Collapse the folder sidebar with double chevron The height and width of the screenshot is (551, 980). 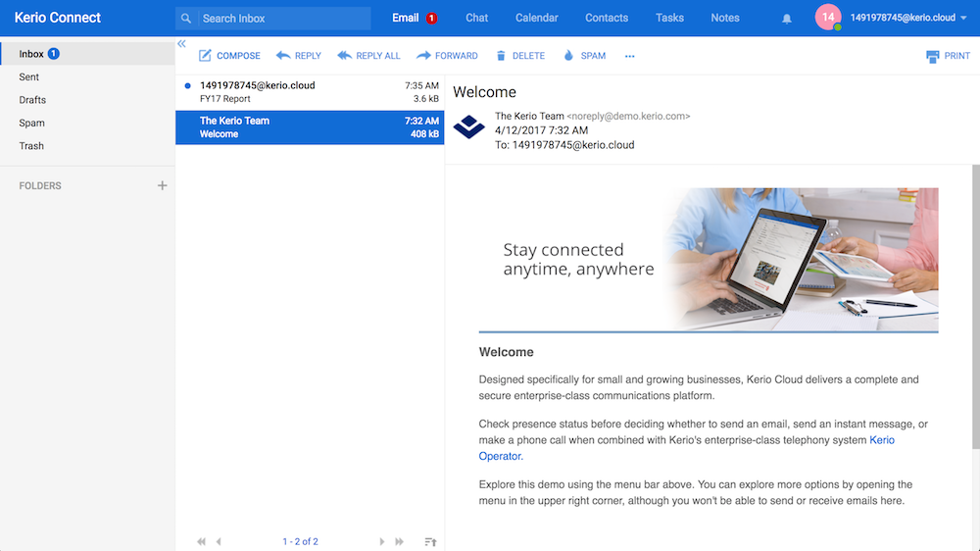[181, 44]
